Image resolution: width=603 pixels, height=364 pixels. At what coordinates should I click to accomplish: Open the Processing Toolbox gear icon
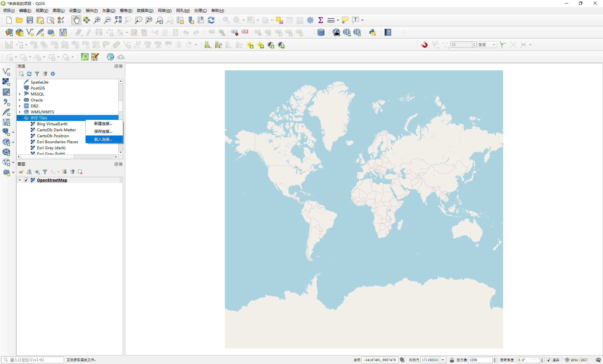tap(310, 20)
